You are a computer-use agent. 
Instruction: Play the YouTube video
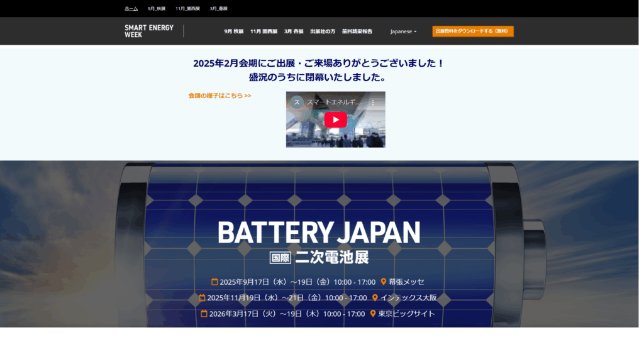335,119
